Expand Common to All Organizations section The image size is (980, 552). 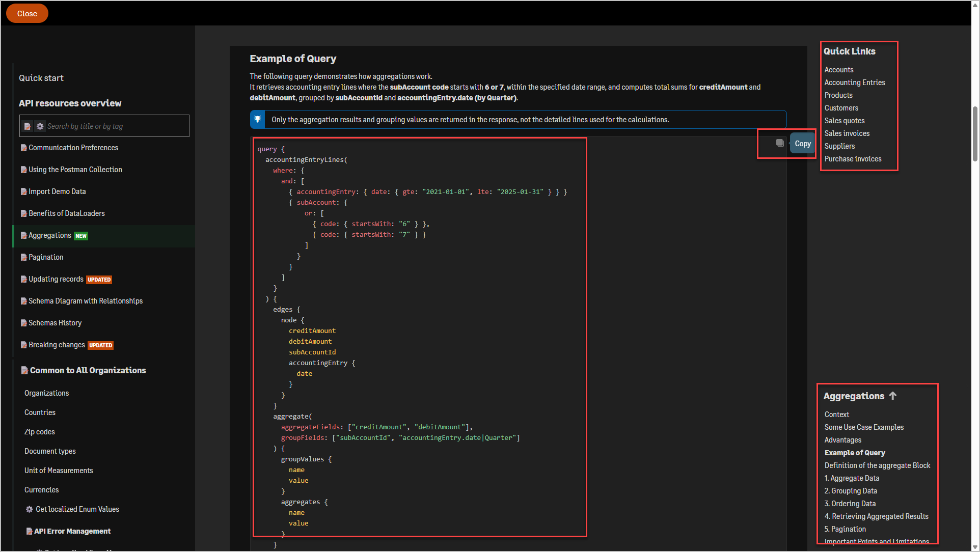[x=88, y=370]
